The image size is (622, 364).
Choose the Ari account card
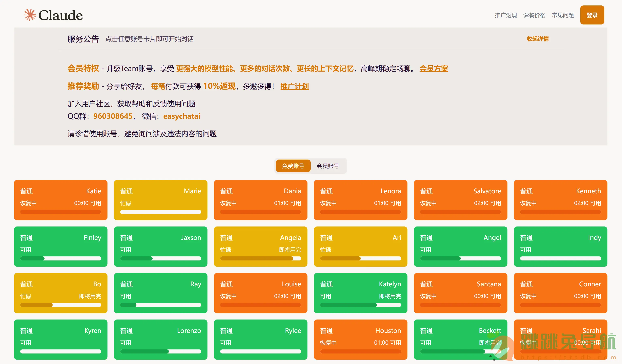(x=361, y=247)
